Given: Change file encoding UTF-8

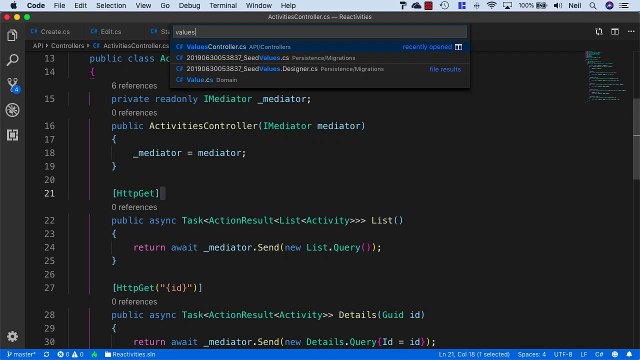Looking at the screenshot, I should pos(563,354).
